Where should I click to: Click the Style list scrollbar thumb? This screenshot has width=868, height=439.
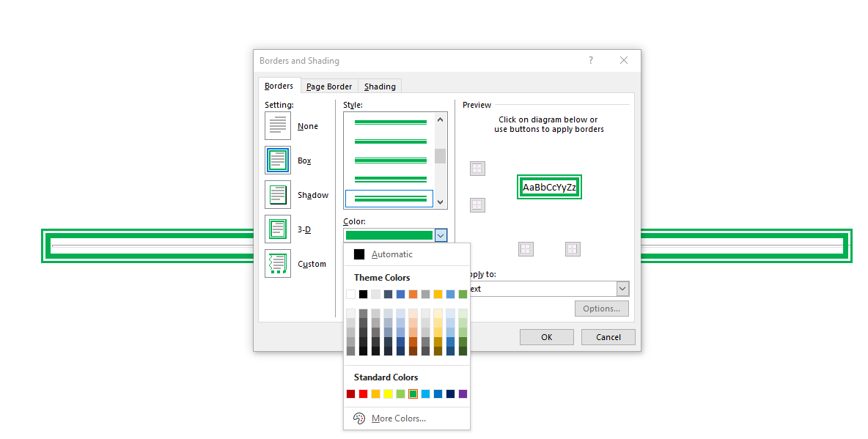click(440, 156)
